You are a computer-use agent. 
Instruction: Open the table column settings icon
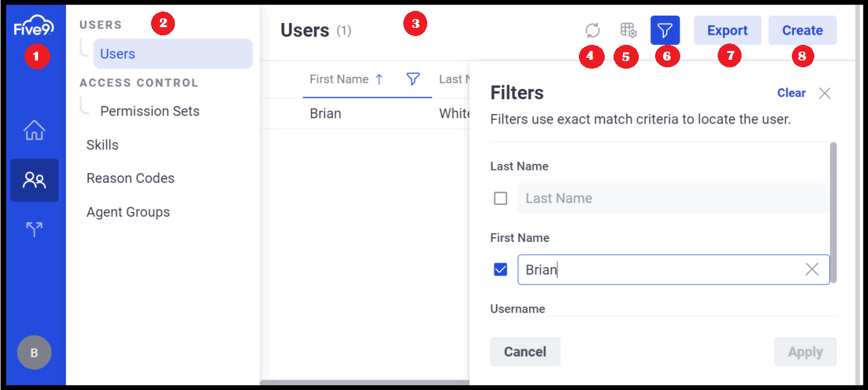628,31
